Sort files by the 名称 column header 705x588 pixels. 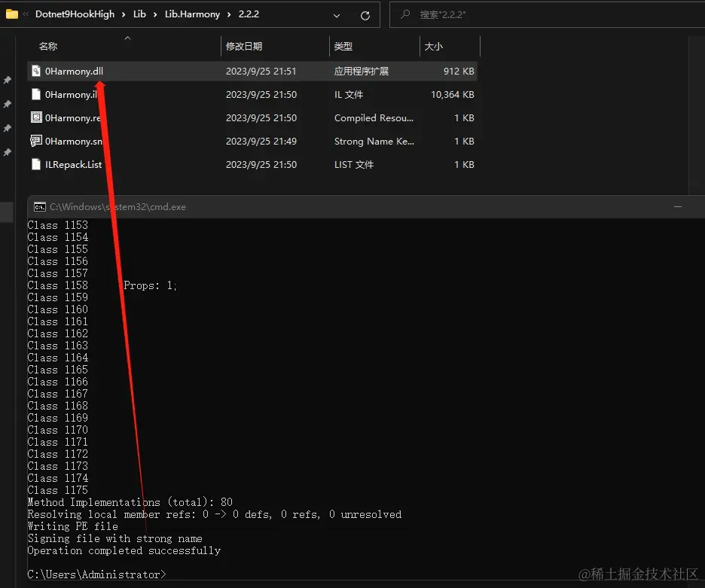coord(47,47)
